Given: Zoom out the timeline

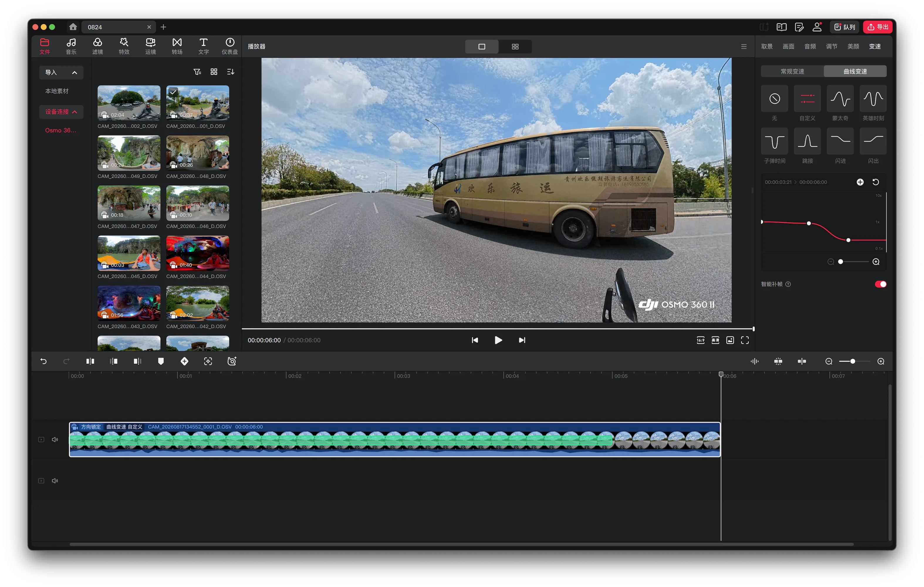Looking at the screenshot, I should point(829,361).
